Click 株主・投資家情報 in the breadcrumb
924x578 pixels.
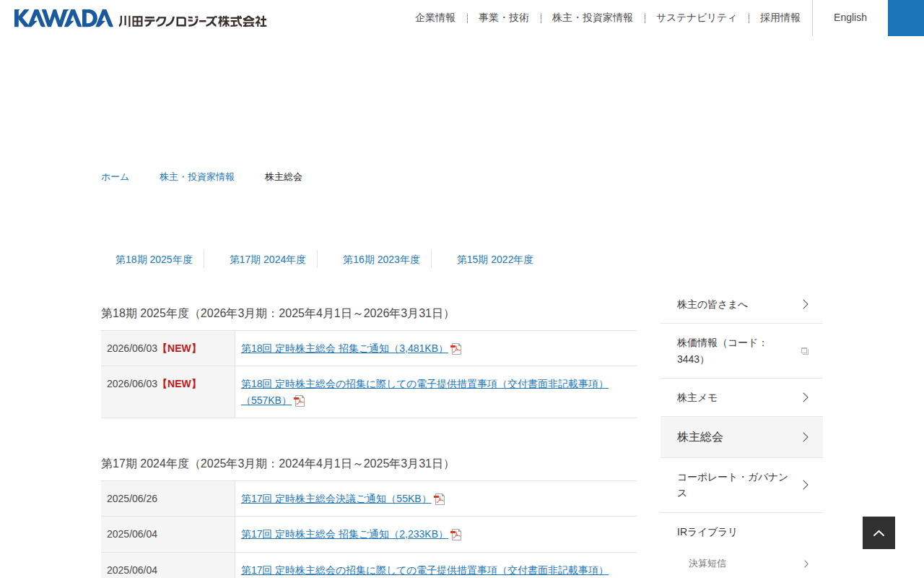tap(197, 177)
